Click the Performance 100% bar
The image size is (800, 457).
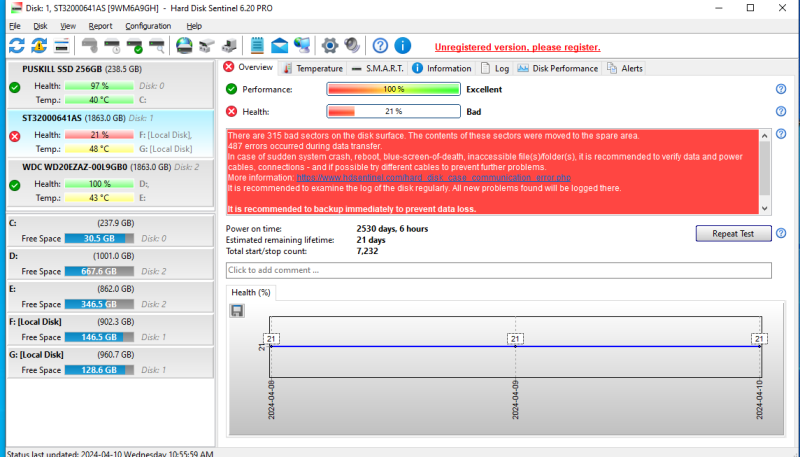(393, 89)
